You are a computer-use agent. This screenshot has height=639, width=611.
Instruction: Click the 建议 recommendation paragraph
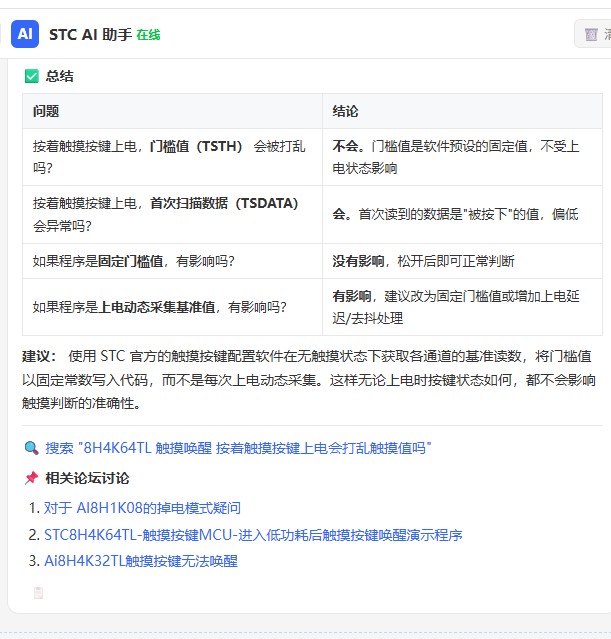309,380
